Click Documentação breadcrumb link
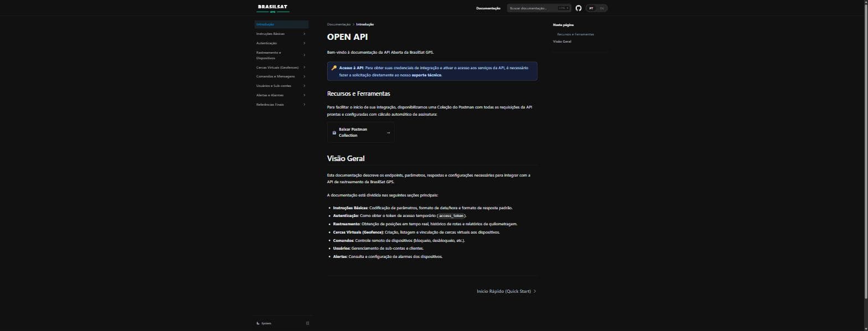868x331 pixels. [339, 24]
